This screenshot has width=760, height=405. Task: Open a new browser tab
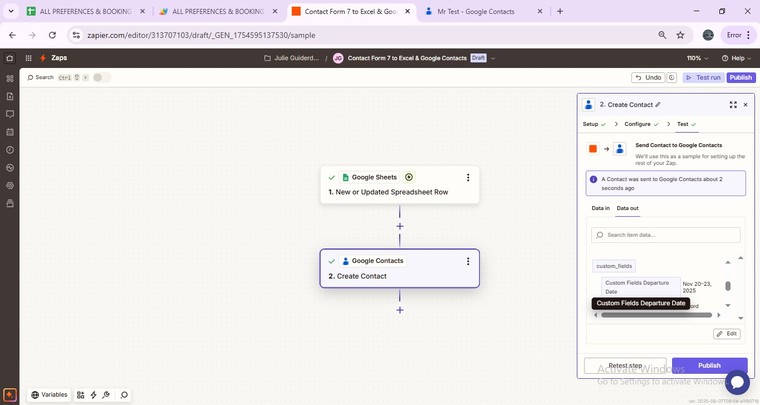pos(560,11)
